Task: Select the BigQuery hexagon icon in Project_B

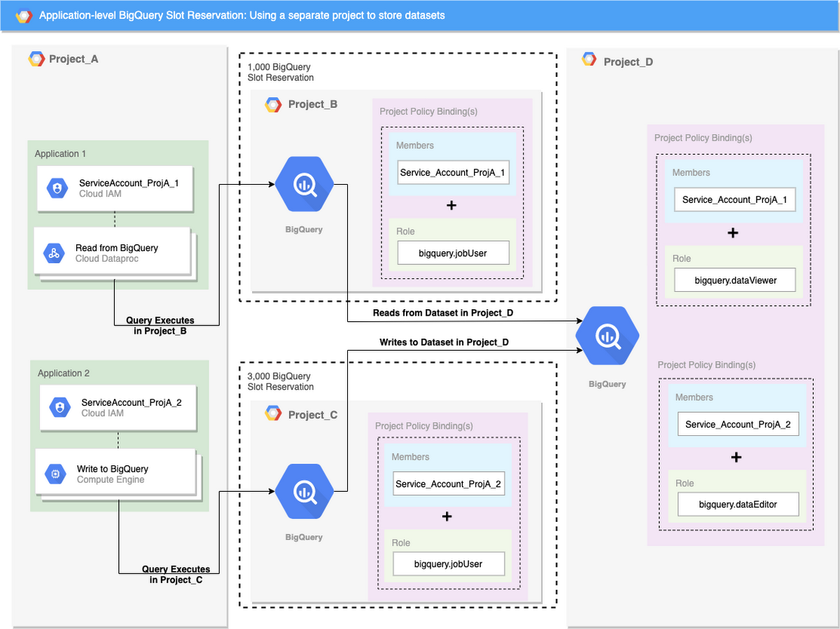Action: pyautogui.click(x=304, y=185)
